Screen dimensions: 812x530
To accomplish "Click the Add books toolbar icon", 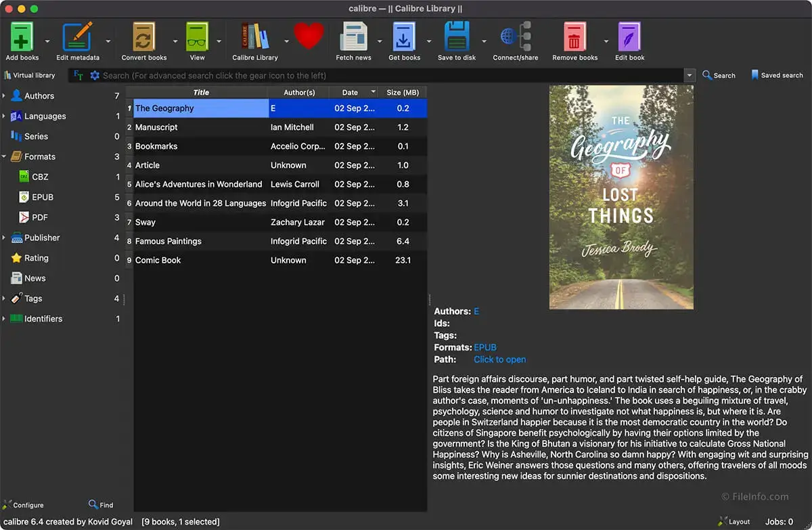I will (22, 37).
